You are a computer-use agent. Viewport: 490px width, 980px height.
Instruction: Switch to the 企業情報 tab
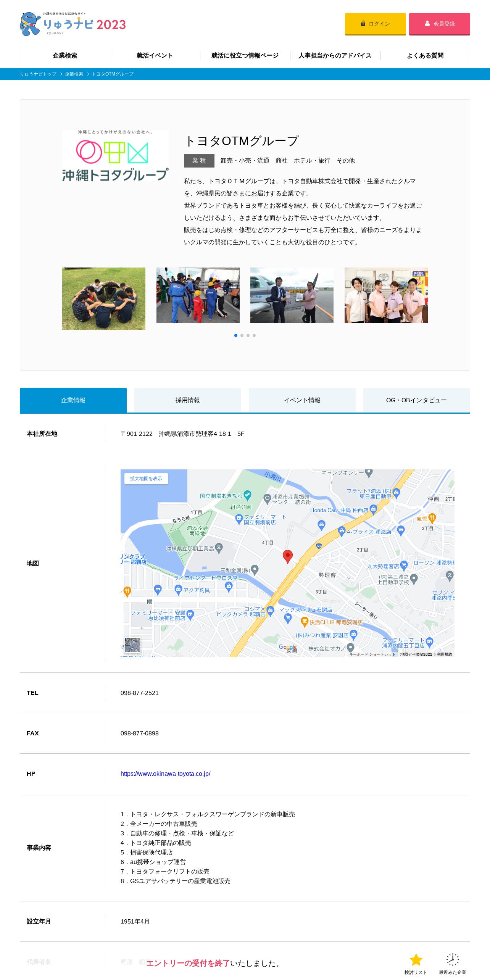pos(73,400)
